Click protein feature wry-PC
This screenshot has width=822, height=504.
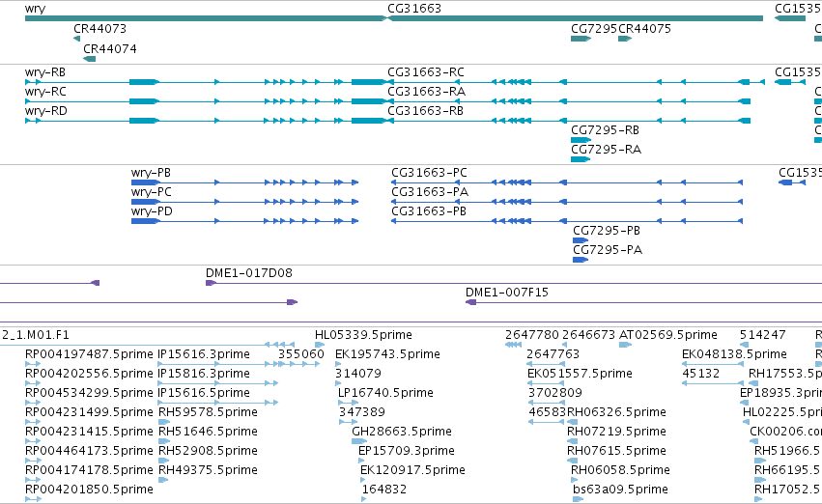(151, 192)
